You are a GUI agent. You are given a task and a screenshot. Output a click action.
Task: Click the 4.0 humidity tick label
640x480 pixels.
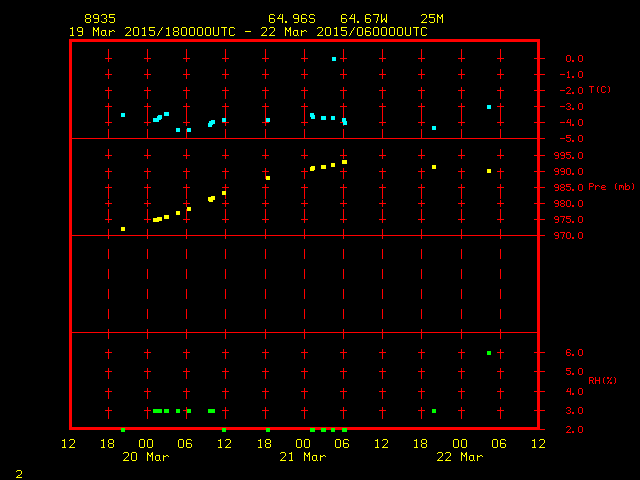click(574, 391)
